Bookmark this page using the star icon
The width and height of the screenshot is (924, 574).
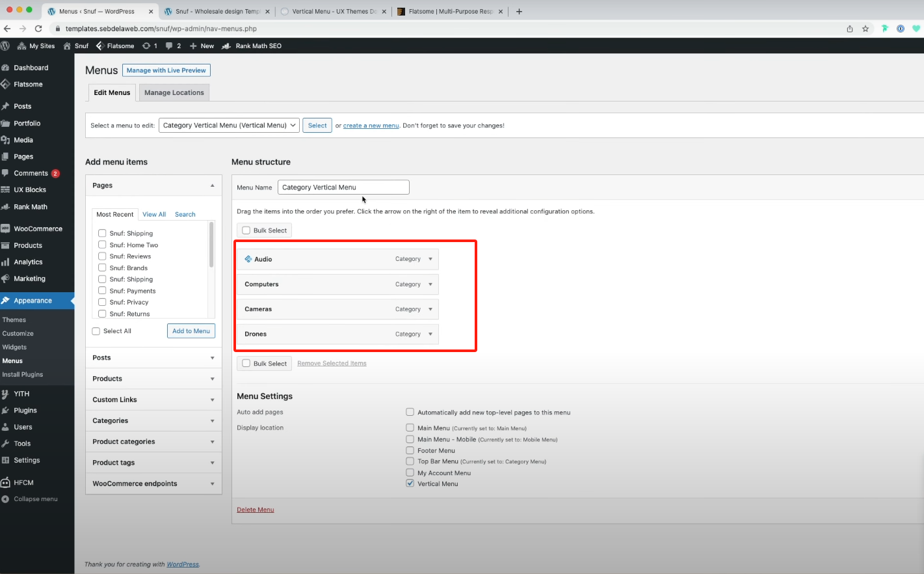pyautogui.click(x=865, y=29)
